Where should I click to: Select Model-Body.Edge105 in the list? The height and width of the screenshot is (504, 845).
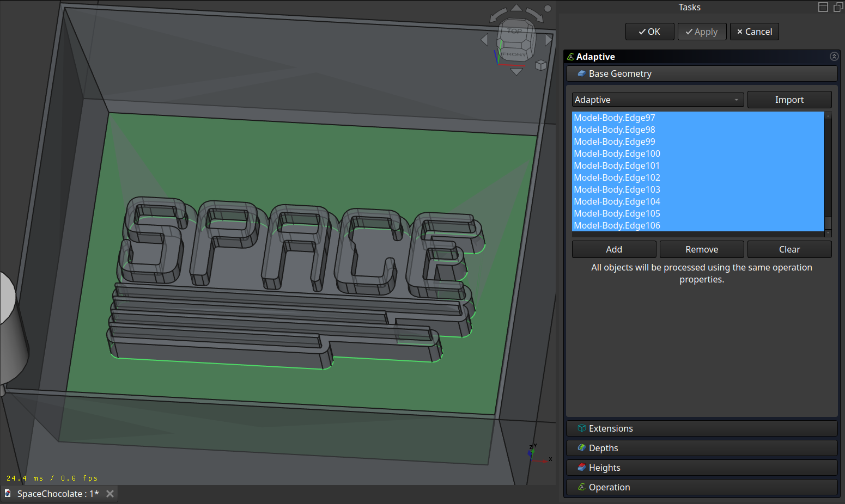pyautogui.click(x=698, y=213)
